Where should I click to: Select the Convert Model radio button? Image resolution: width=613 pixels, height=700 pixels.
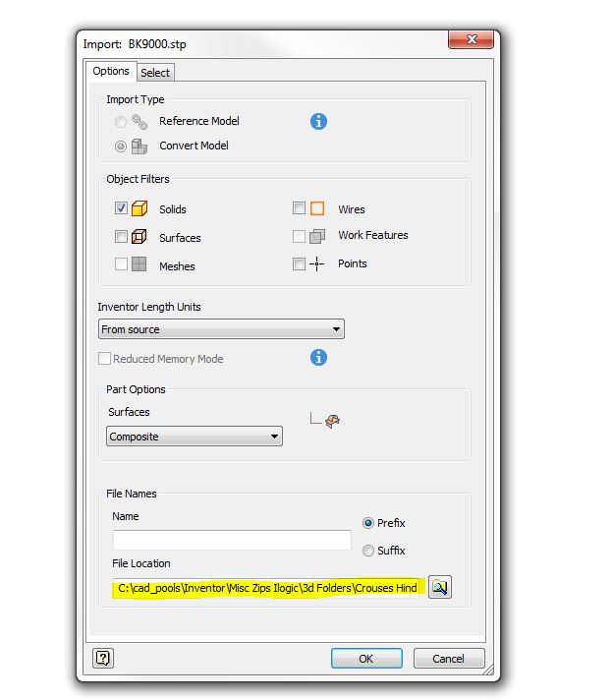point(121,146)
